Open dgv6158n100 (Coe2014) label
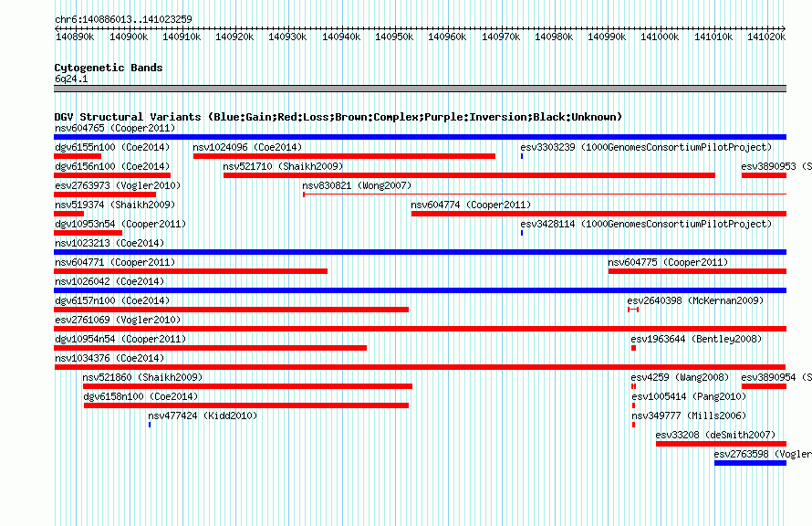 [141, 396]
